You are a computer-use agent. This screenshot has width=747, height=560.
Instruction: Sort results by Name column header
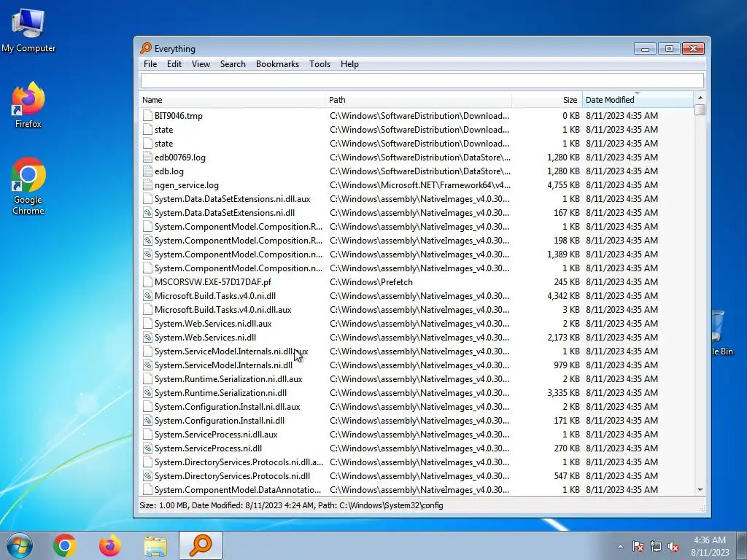233,100
